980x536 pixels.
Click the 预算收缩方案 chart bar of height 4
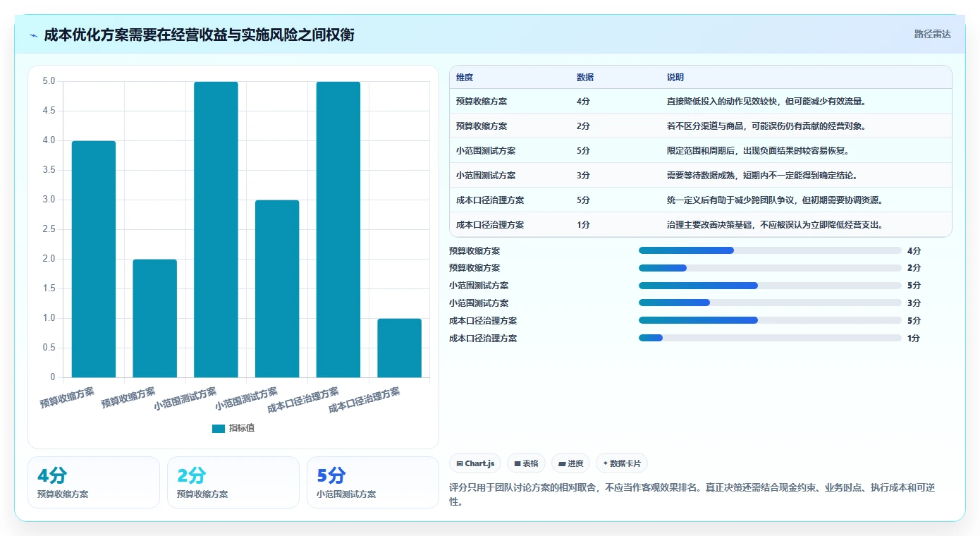(x=94, y=259)
